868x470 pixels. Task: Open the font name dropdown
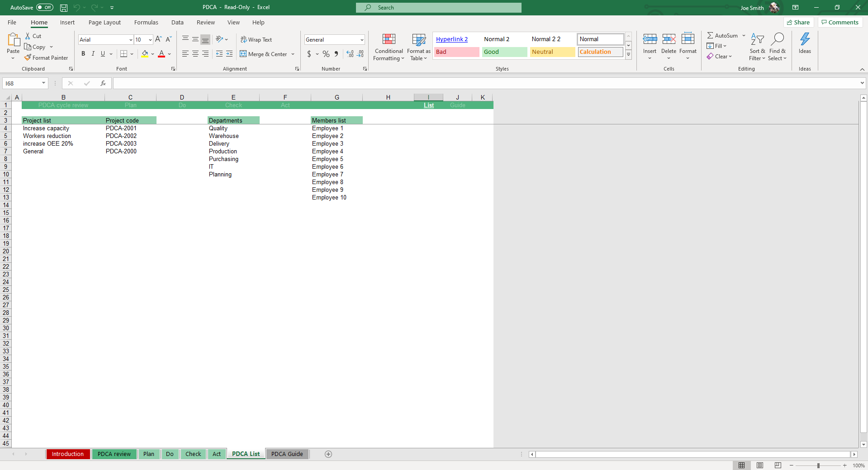[x=131, y=40]
